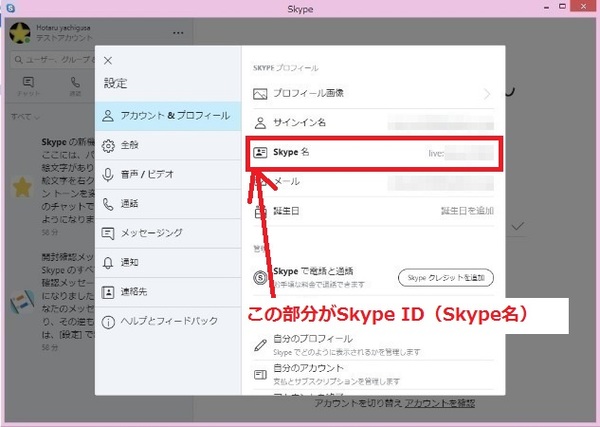Open メッセージング settings via message icon
This screenshot has width=600, height=427.
(x=109, y=233)
